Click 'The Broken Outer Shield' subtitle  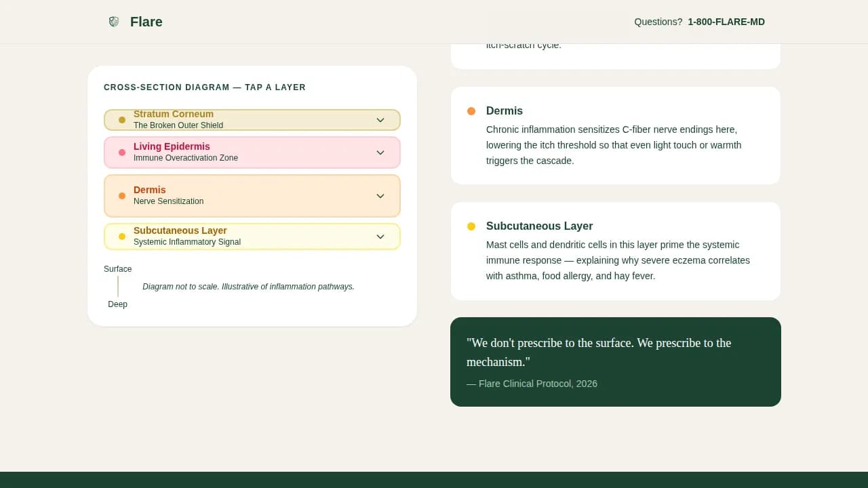click(x=178, y=125)
